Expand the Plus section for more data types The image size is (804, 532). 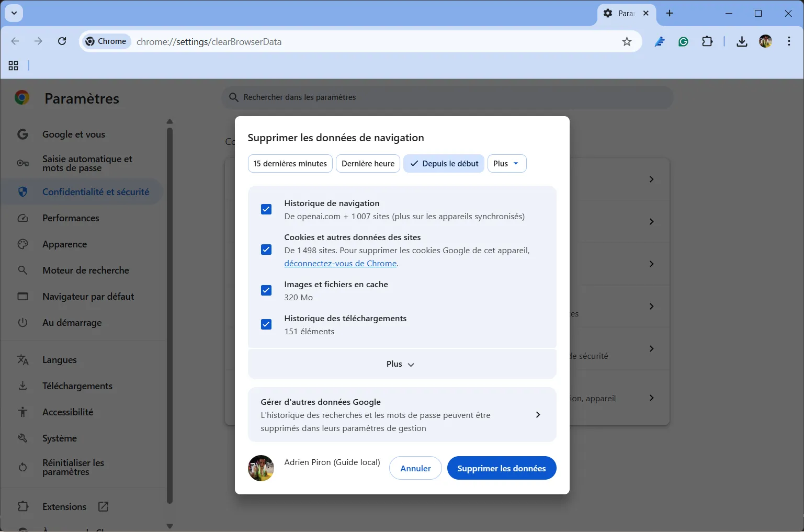(x=401, y=364)
